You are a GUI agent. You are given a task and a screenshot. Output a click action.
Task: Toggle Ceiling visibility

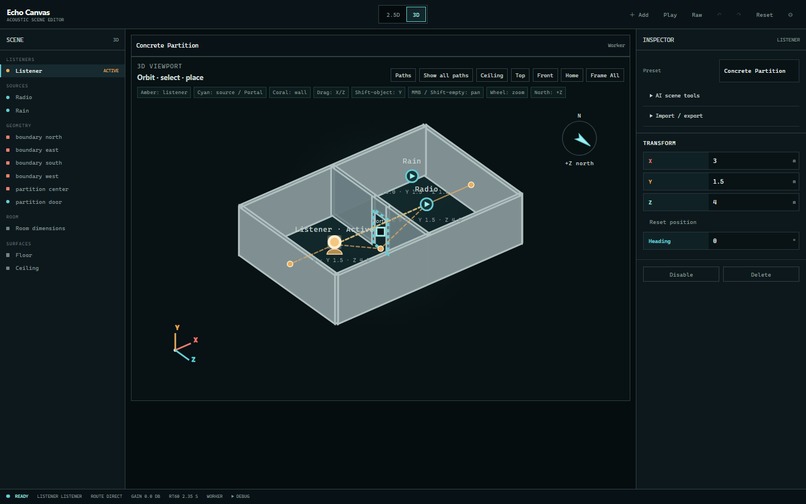(x=492, y=76)
